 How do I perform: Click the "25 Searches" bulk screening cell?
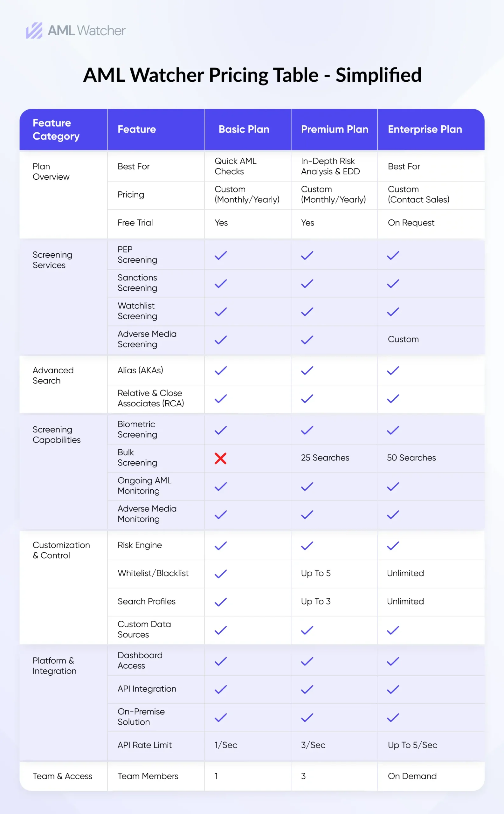(x=325, y=458)
